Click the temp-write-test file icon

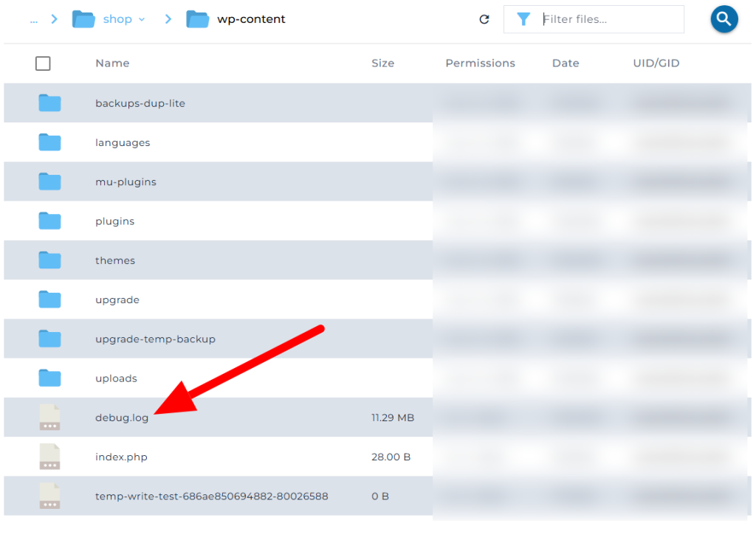tap(49, 496)
